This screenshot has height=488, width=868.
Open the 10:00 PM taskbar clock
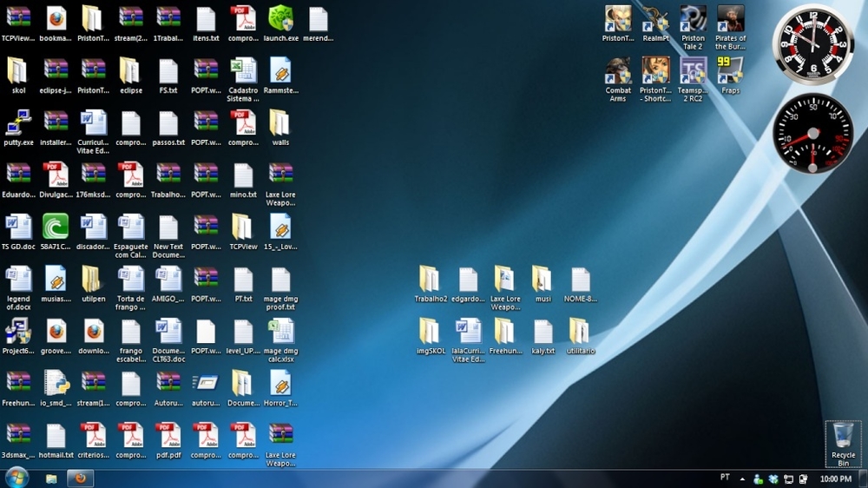[835, 479]
